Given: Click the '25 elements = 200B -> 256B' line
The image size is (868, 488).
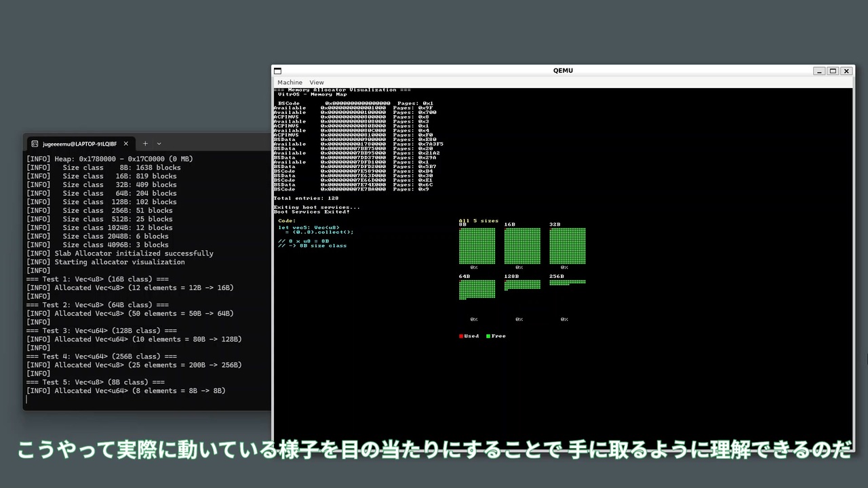Looking at the screenshot, I should pyautogui.click(x=134, y=365).
